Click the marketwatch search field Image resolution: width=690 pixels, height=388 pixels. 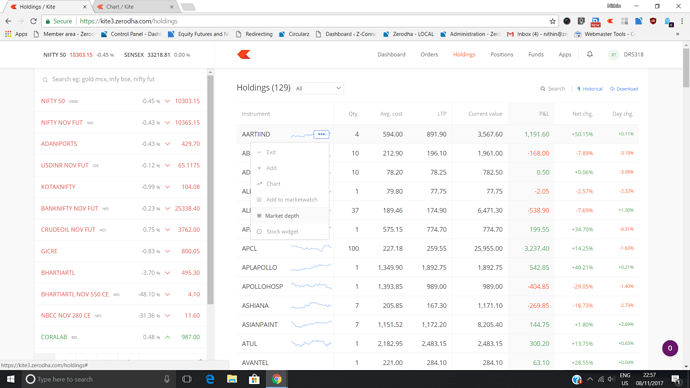[121, 79]
